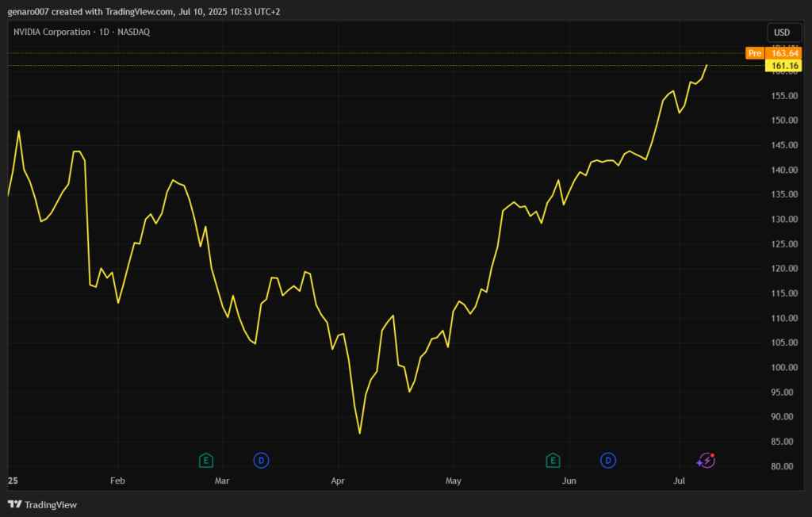This screenshot has width=812, height=517.
Task: Open the dividend 'D' marker in June
Action: pyautogui.click(x=608, y=460)
